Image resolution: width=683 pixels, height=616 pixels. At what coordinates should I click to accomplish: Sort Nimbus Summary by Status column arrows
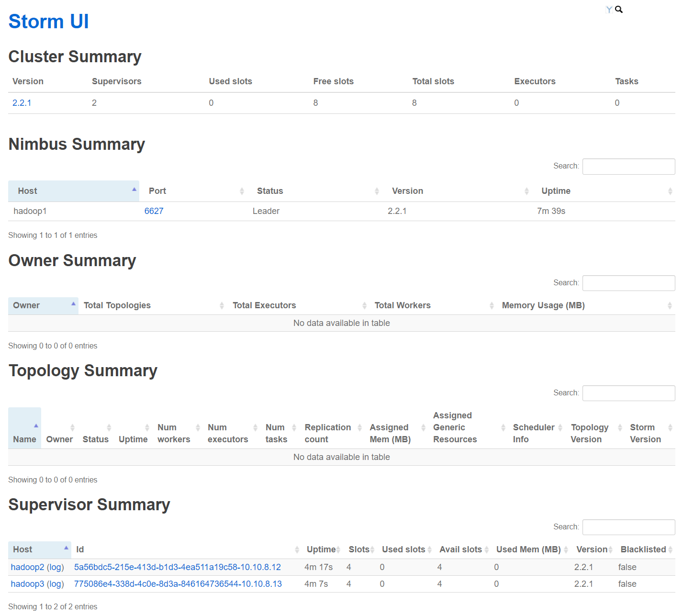pos(377,191)
